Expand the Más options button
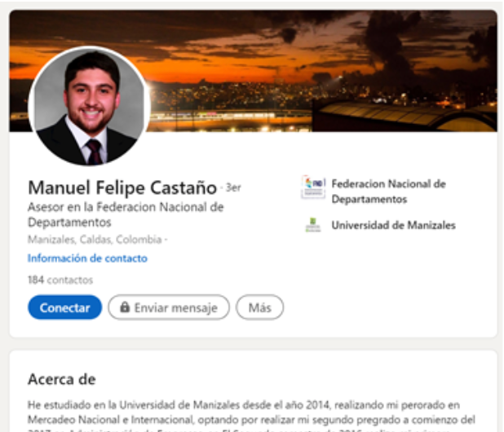The height and width of the screenshot is (432, 504). (259, 307)
